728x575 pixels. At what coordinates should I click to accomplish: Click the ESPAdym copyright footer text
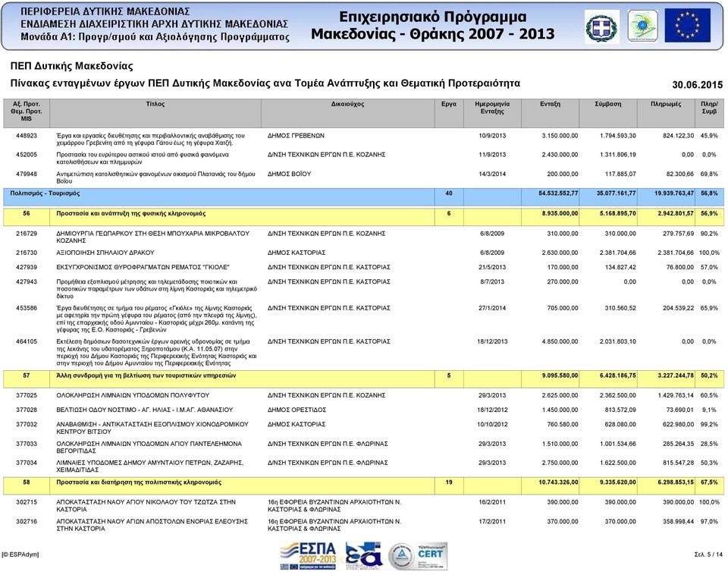(x=20, y=555)
